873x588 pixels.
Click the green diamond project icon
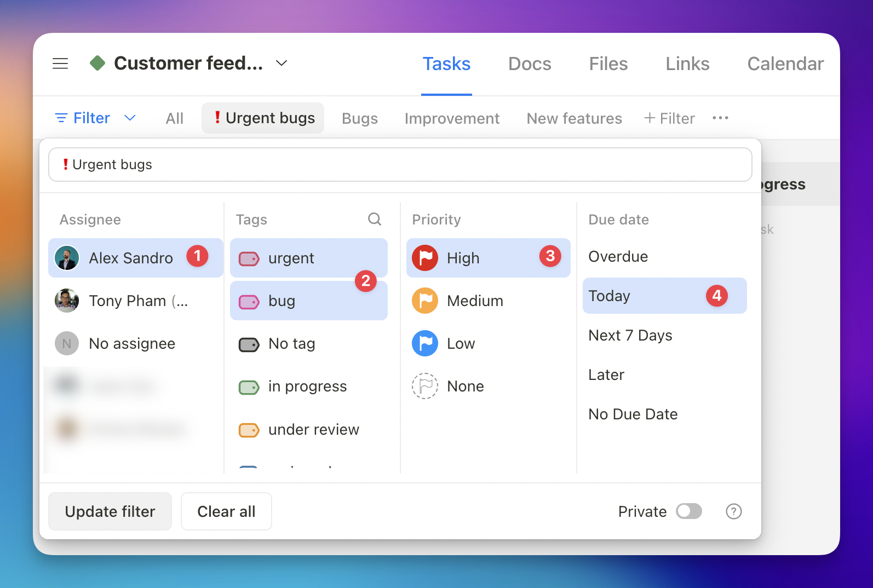(x=97, y=63)
